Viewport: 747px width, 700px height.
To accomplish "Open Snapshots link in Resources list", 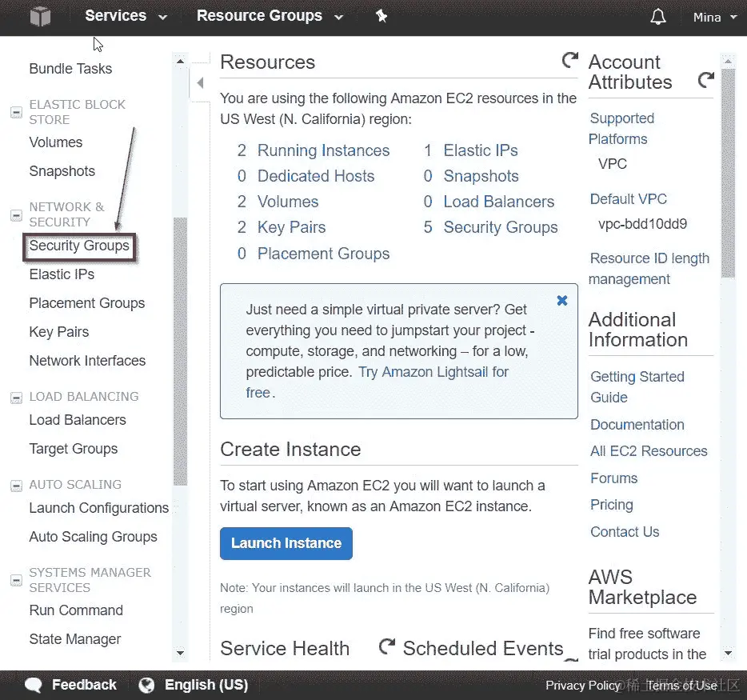I will (x=481, y=176).
